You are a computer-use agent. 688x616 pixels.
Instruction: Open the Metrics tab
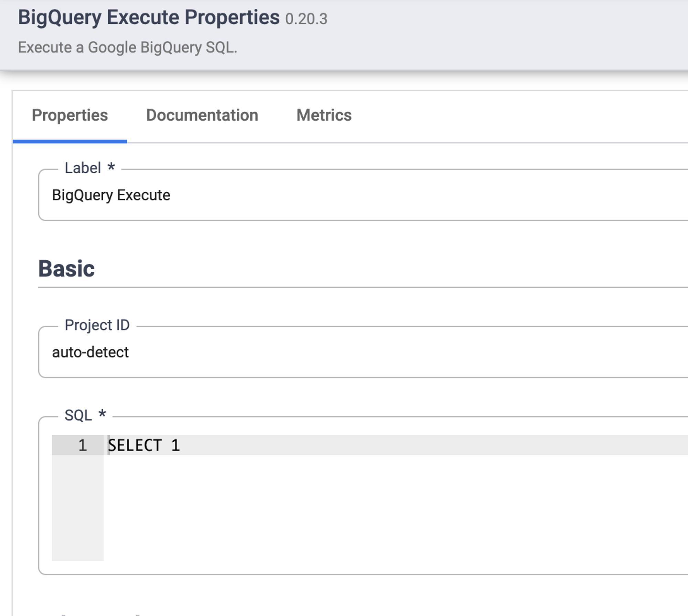pyautogui.click(x=324, y=115)
